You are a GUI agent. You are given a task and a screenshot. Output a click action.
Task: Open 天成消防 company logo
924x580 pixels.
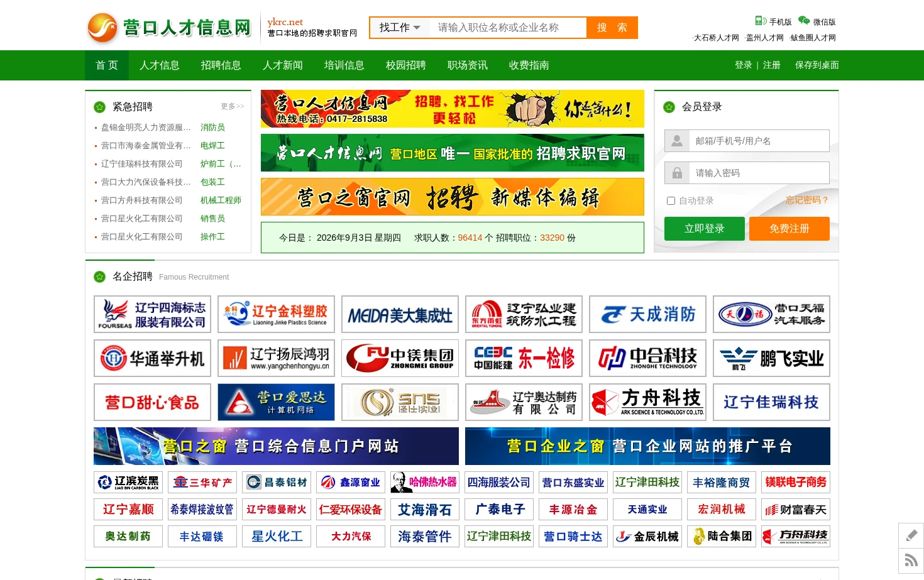coord(647,314)
